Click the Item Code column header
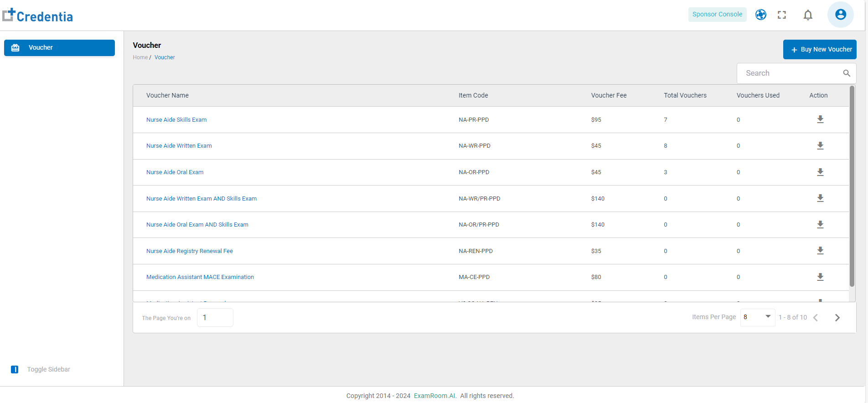 [x=473, y=95]
